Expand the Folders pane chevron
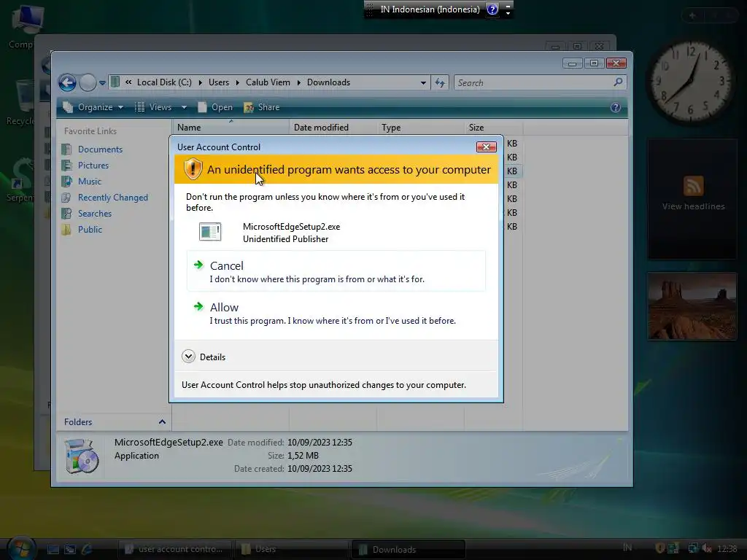 [162, 422]
